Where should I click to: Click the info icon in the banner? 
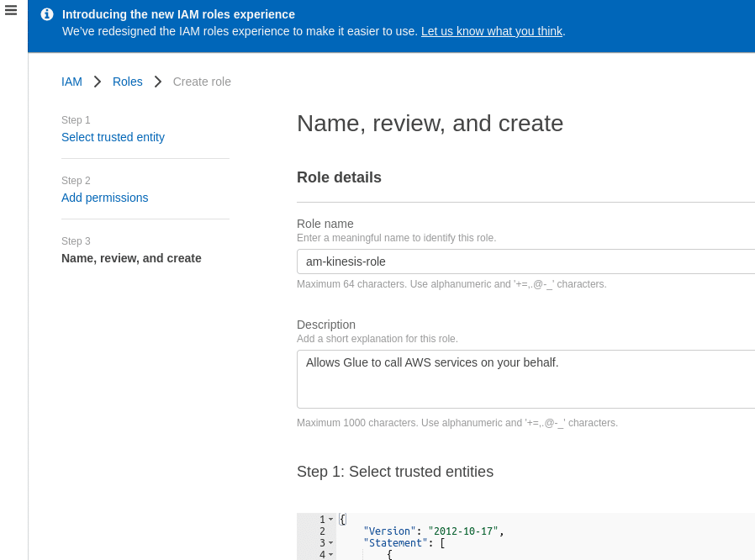(47, 14)
